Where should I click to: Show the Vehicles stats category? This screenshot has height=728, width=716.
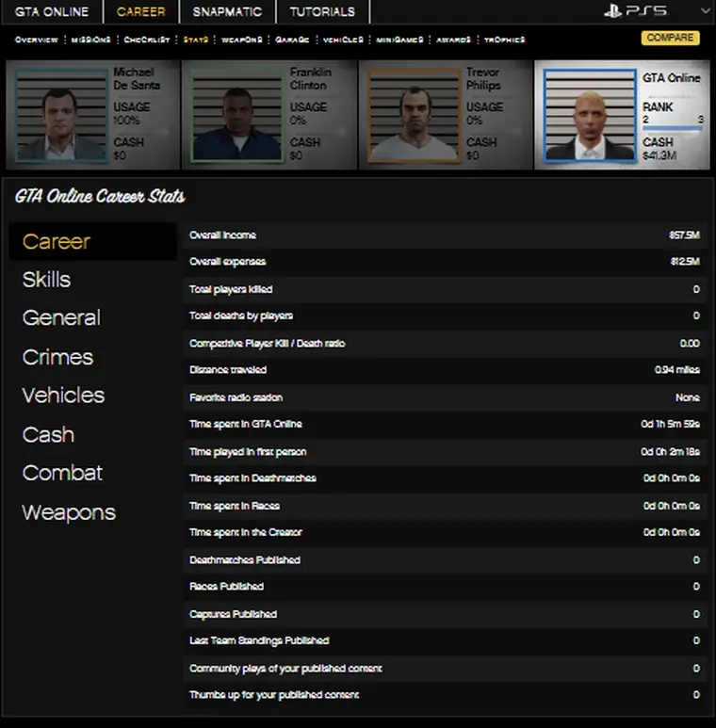point(63,396)
